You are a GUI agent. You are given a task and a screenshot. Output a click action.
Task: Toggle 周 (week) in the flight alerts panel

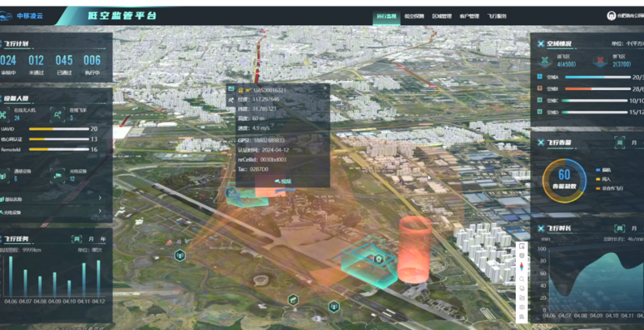tap(619, 142)
